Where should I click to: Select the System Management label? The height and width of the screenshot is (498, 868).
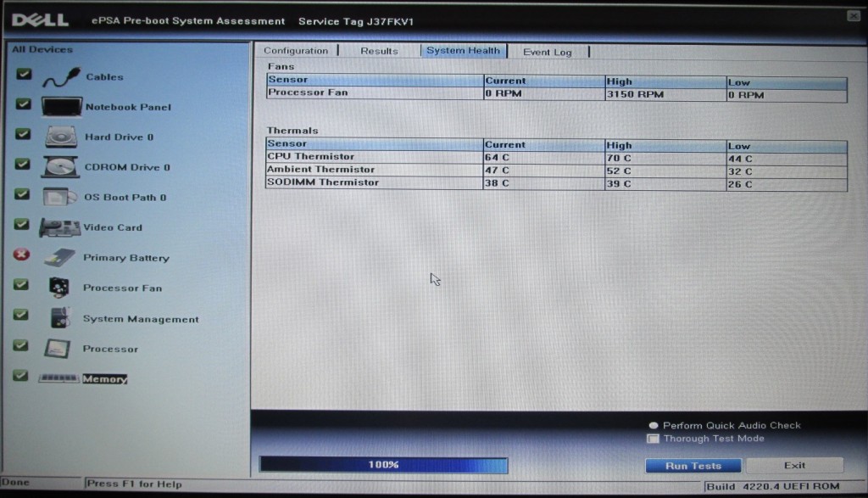pos(141,319)
